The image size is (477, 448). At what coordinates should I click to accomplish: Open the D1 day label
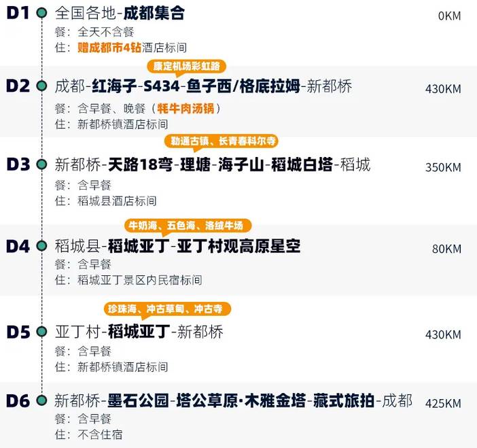click(17, 14)
